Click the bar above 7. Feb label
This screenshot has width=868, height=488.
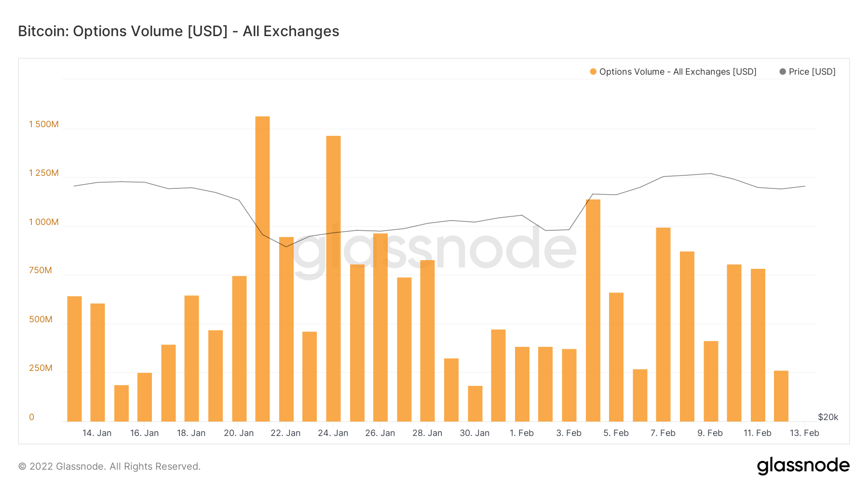(663, 324)
